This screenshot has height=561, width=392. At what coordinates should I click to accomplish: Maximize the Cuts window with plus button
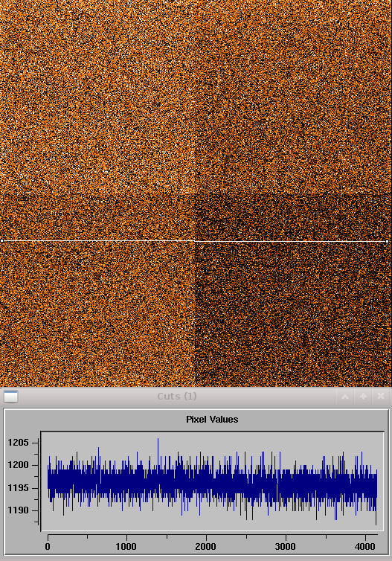[x=363, y=397]
